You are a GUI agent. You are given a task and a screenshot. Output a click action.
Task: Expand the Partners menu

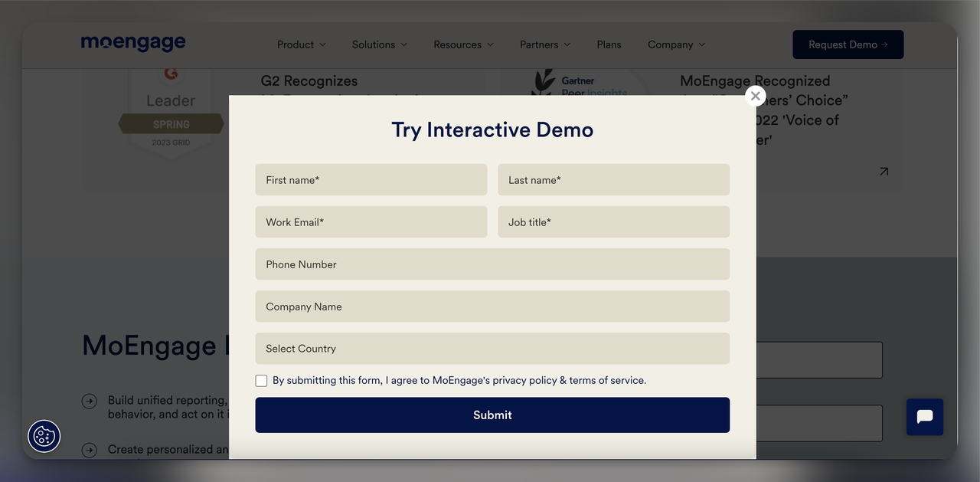point(545,44)
